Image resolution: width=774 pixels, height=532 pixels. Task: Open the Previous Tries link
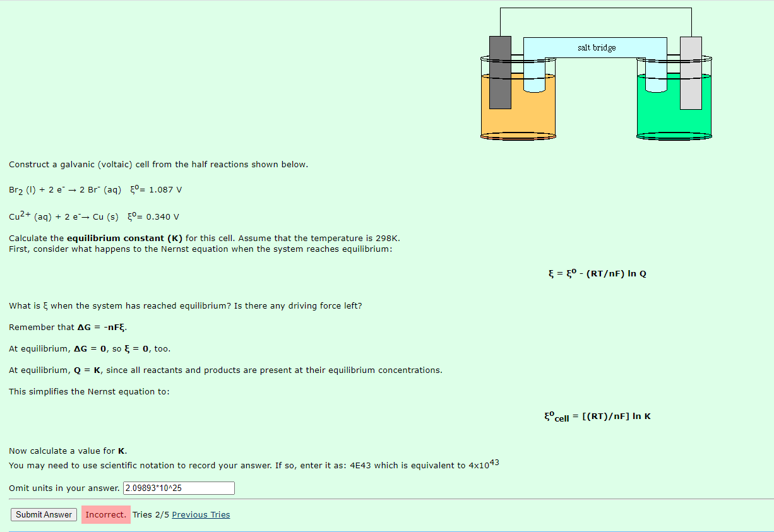201,514
